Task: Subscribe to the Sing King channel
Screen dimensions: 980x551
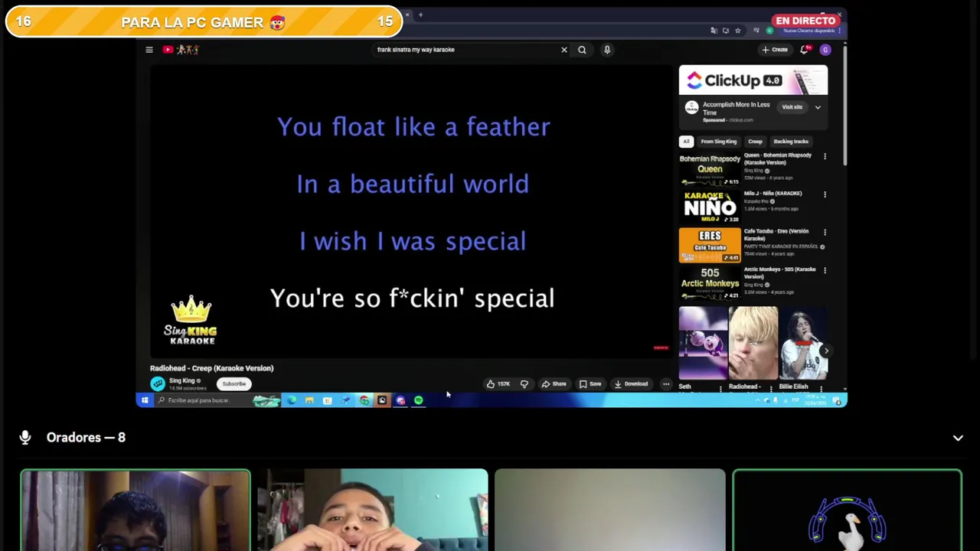Action: 234,384
